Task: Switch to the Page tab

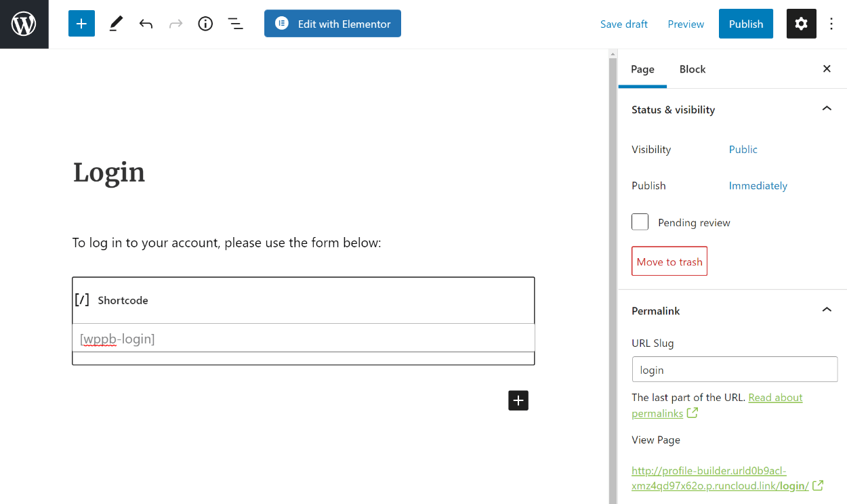Action: point(642,69)
